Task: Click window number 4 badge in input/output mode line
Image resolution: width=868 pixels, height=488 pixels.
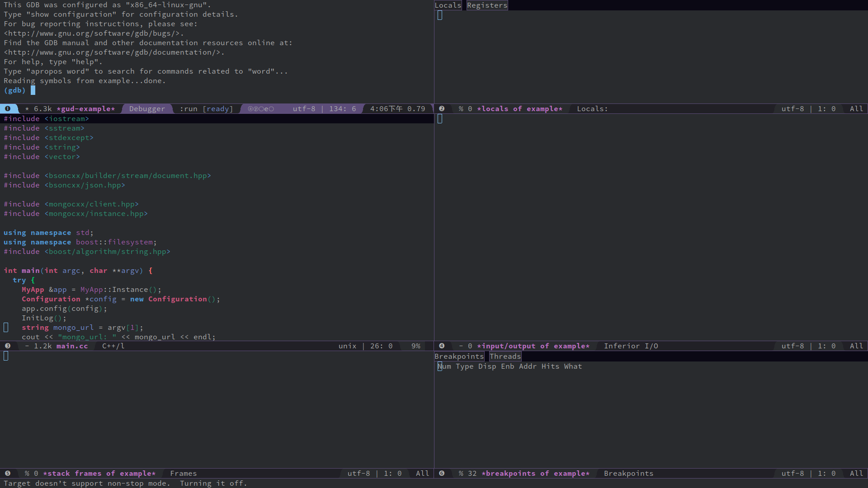Action: click(x=442, y=346)
